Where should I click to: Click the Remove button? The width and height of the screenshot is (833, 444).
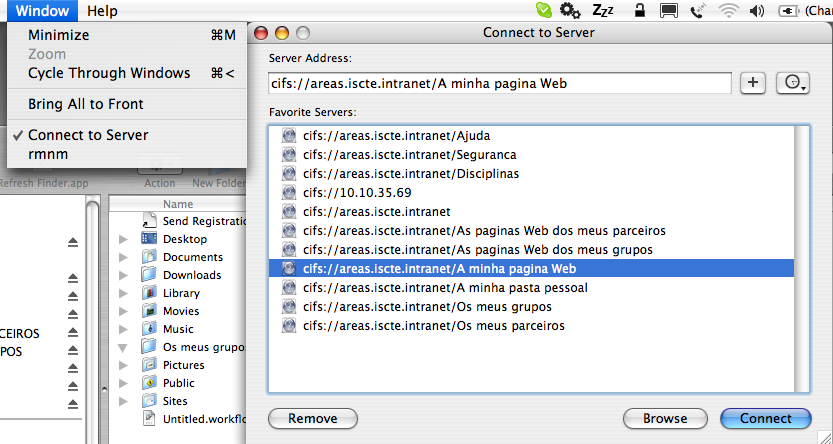pos(312,419)
